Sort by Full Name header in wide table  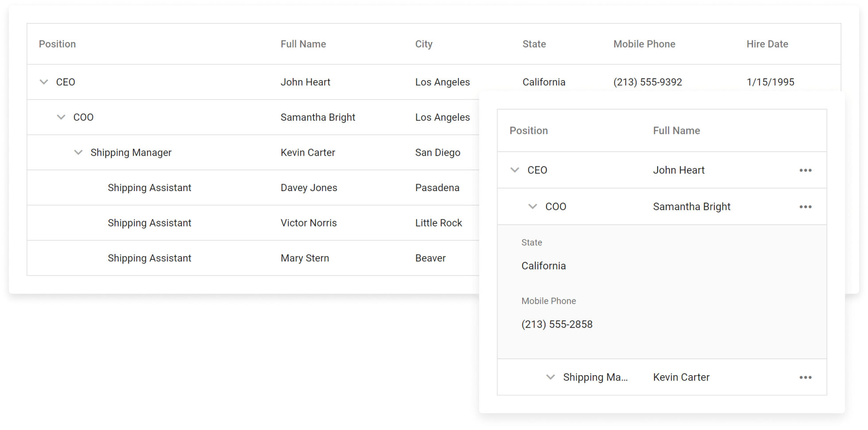pos(303,44)
